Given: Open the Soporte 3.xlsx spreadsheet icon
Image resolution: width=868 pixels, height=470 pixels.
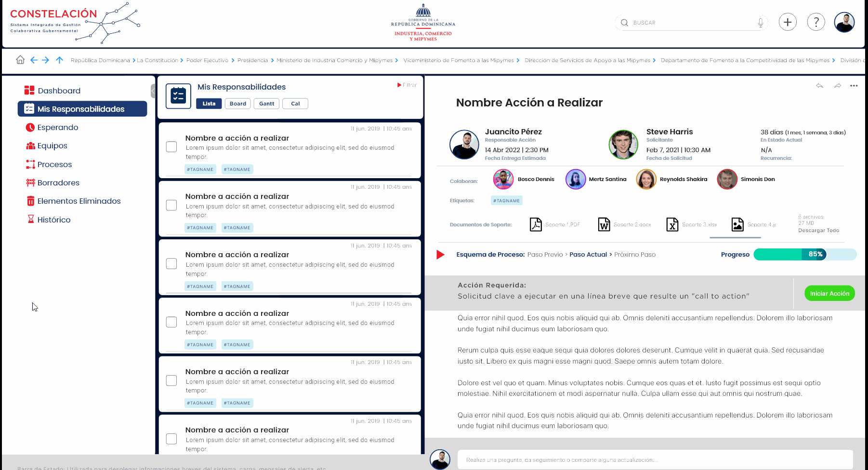Looking at the screenshot, I should tap(672, 224).
